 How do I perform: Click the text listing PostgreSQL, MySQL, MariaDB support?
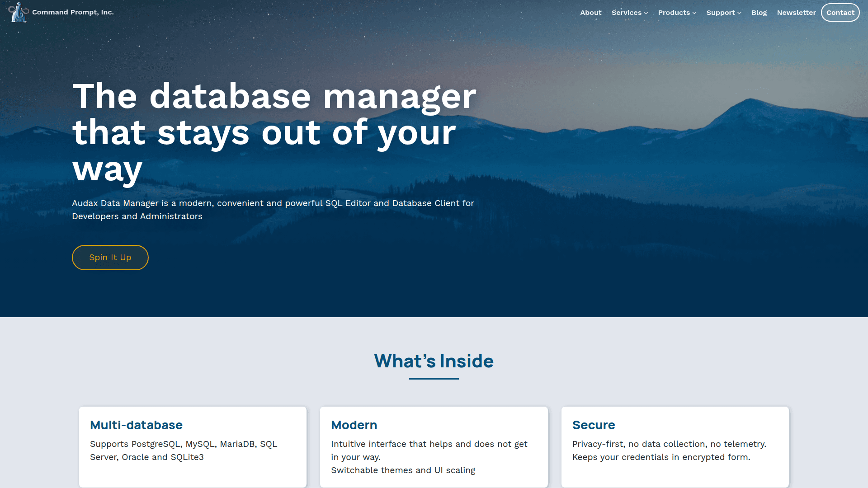(x=184, y=450)
